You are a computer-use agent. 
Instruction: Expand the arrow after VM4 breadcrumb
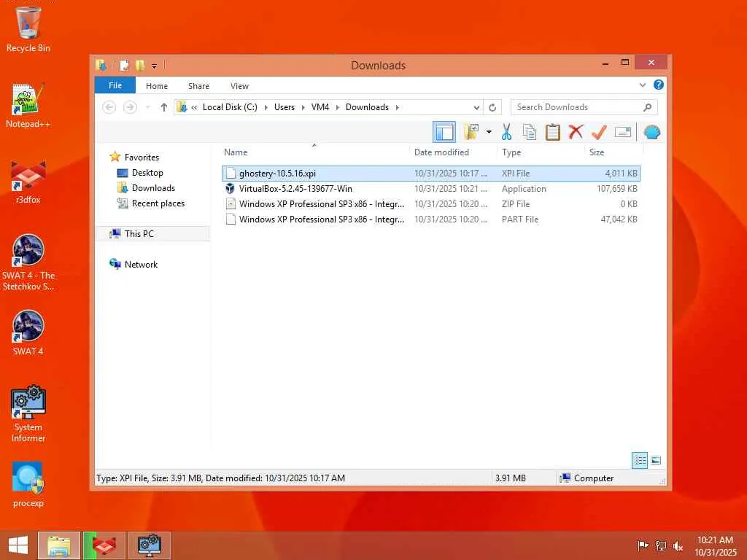coord(338,107)
